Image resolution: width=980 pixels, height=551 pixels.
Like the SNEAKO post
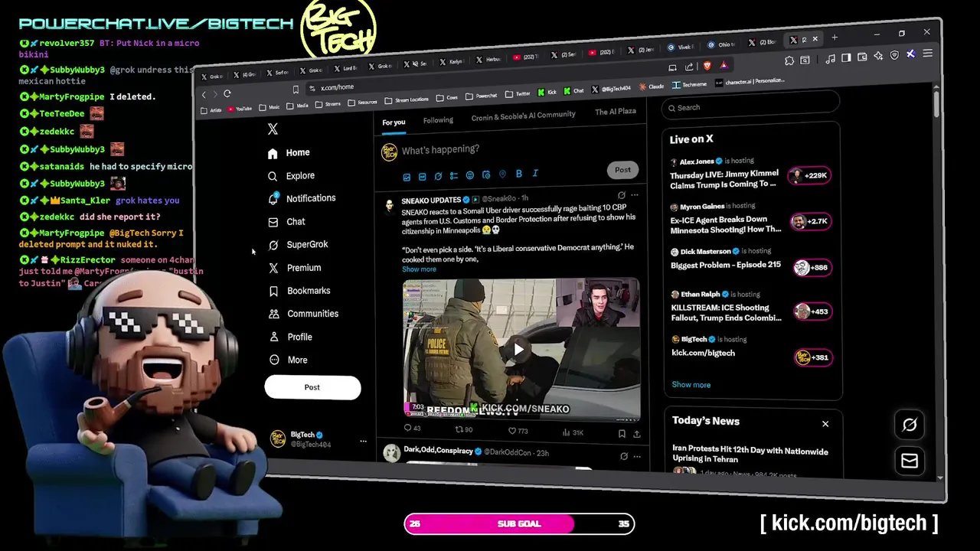[x=518, y=431]
